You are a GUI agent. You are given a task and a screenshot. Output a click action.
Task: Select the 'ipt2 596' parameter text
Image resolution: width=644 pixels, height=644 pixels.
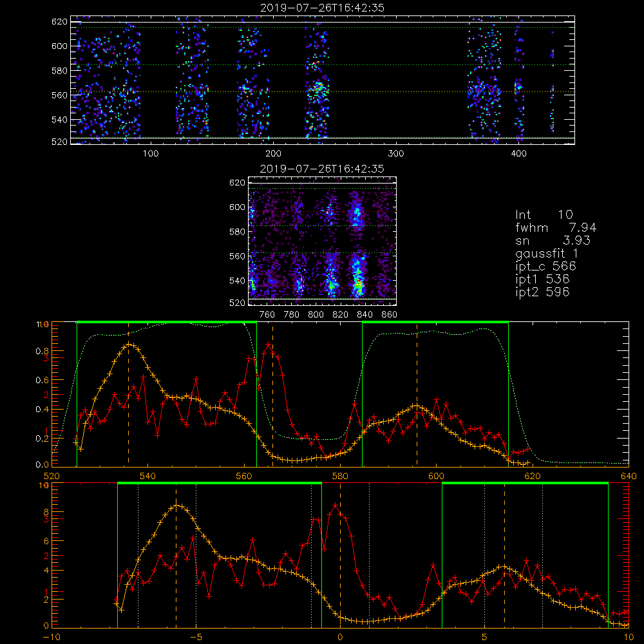coord(542,292)
